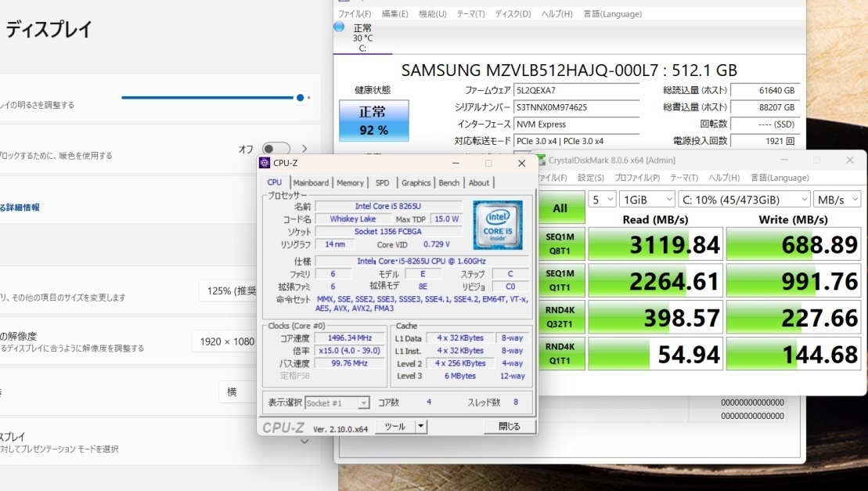
Task: Open 言語(Language) menu in CrystalDiskInfo
Action: [x=612, y=14]
